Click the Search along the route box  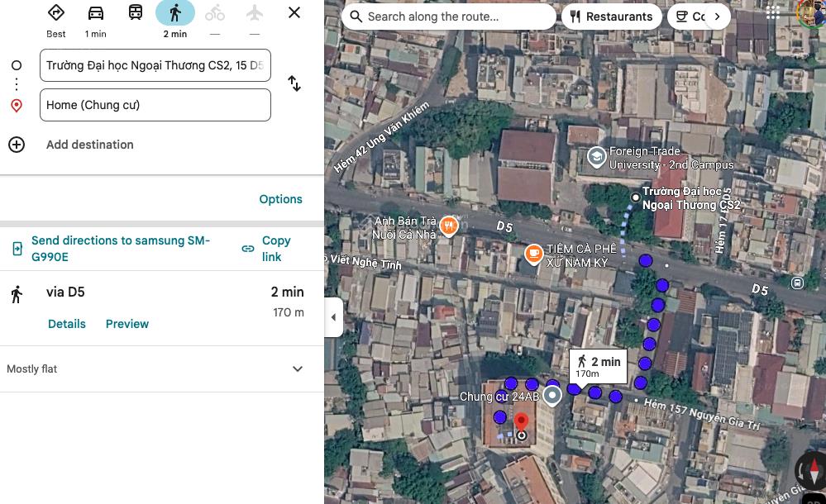pyautogui.click(x=448, y=17)
